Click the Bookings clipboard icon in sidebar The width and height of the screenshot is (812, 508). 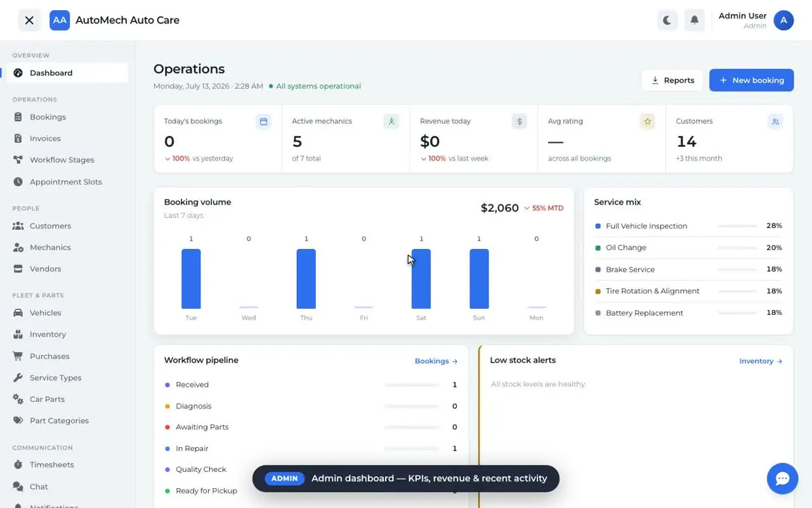pyautogui.click(x=18, y=117)
